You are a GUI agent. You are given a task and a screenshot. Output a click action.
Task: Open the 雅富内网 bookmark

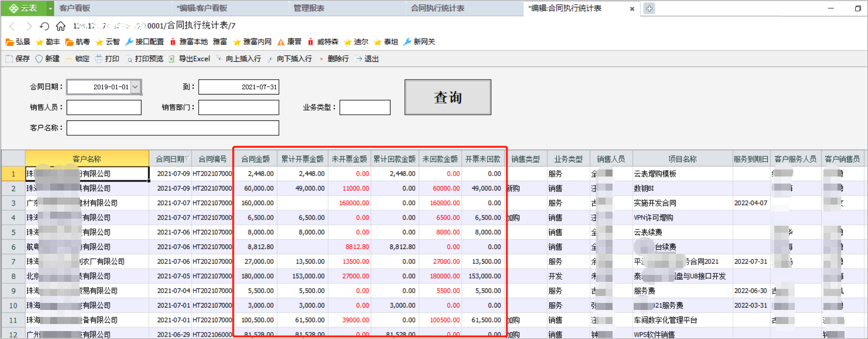[252, 42]
